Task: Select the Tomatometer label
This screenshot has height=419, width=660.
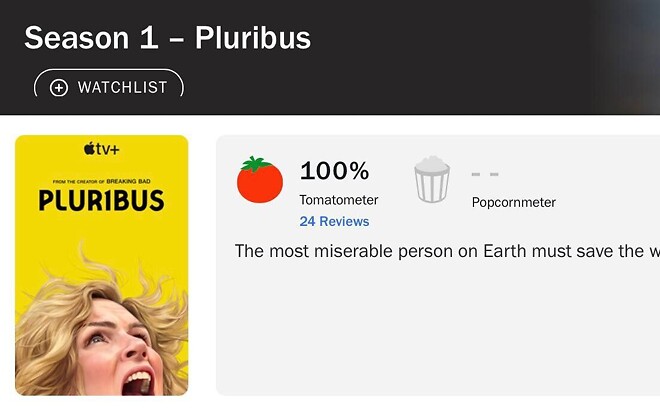Action: 338,200
